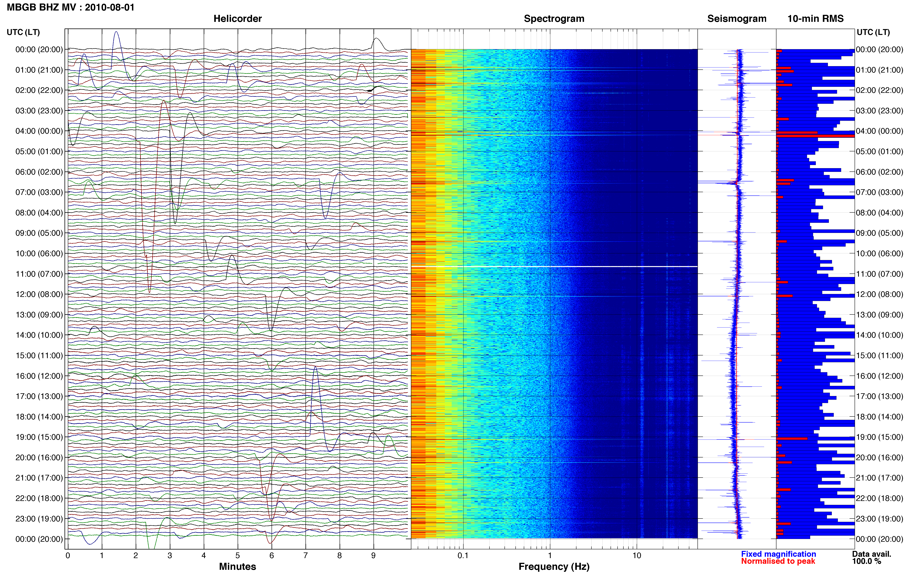Click minute tick label '9' on helicorder axis

373,555
